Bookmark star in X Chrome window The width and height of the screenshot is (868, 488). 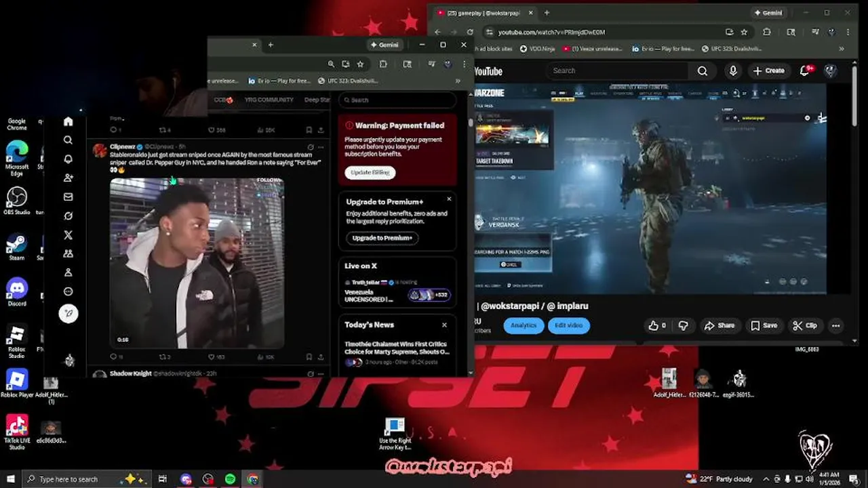[360, 64]
